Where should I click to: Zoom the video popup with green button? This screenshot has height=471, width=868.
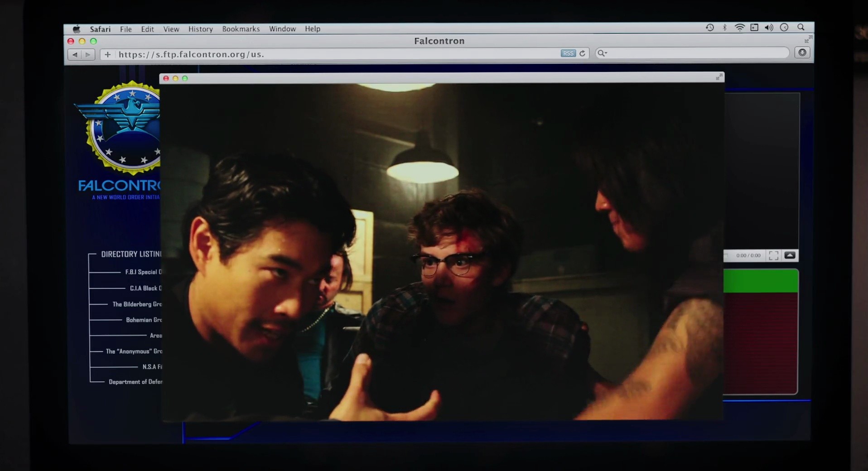(185, 78)
